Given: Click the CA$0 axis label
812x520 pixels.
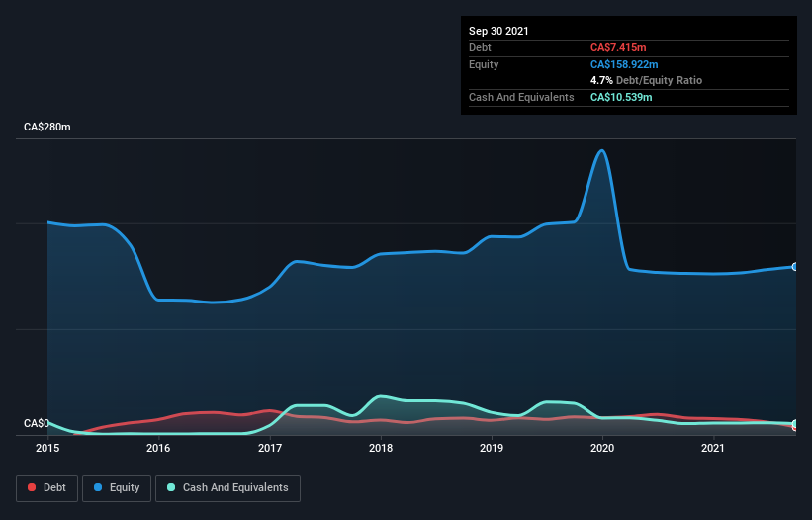Looking at the screenshot, I should pos(37,423).
